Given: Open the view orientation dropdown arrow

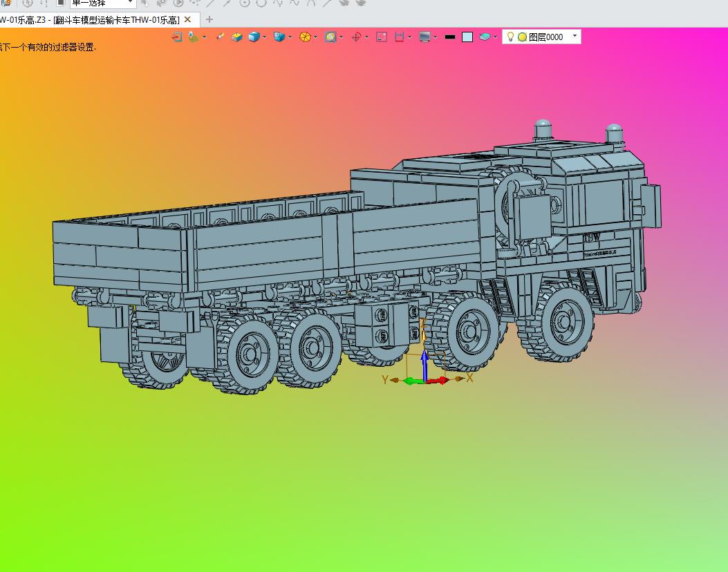Looking at the screenshot, I should tap(290, 37).
